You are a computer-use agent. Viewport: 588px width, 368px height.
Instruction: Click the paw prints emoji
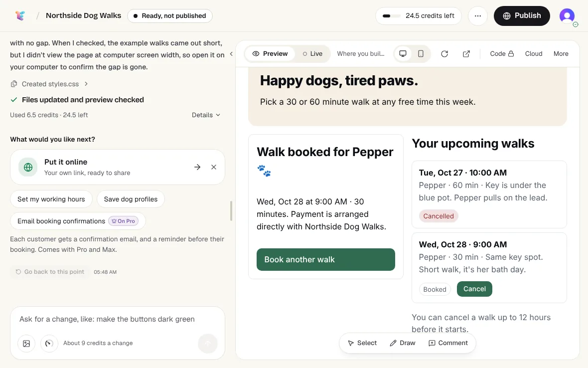point(264,171)
